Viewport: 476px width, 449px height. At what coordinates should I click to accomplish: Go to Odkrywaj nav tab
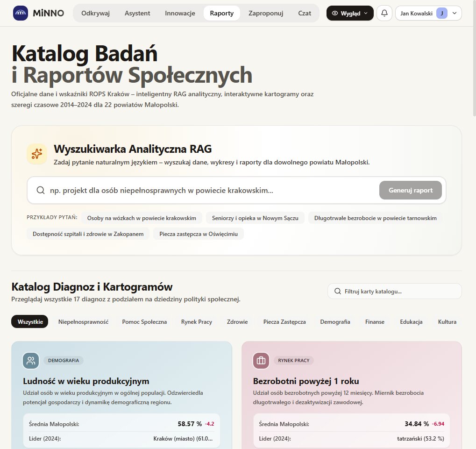pos(95,13)
